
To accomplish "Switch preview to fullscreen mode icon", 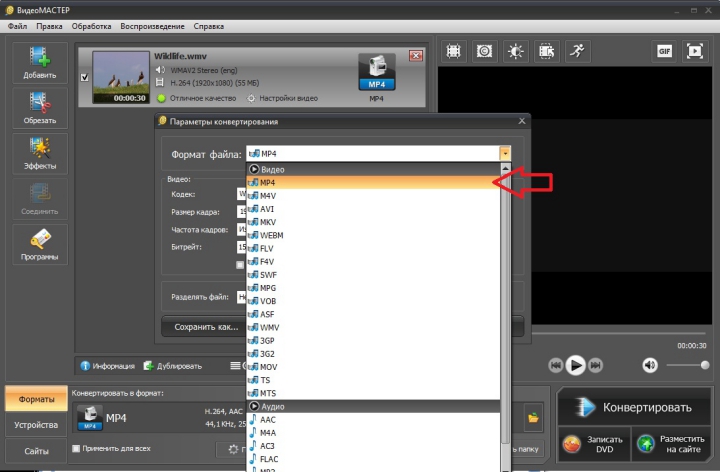I will pyautogui.click(x=695, y=51).
